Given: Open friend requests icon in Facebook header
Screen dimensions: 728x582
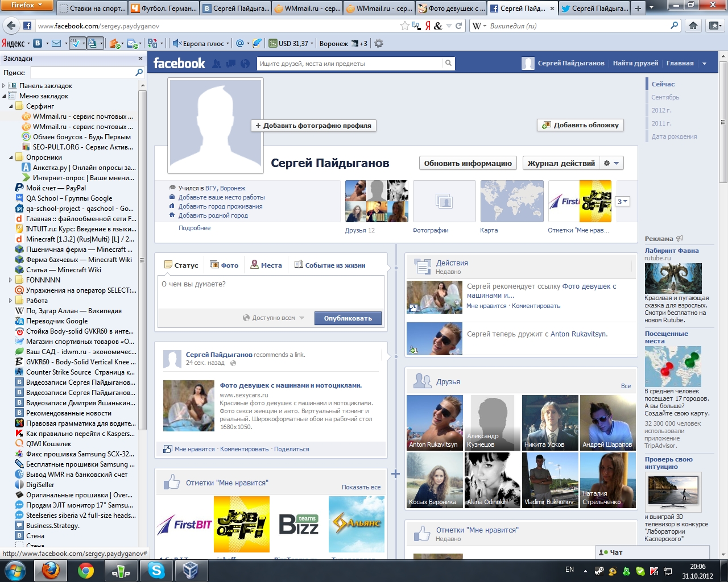Looking at the screenshot, I should coord(216,64).
